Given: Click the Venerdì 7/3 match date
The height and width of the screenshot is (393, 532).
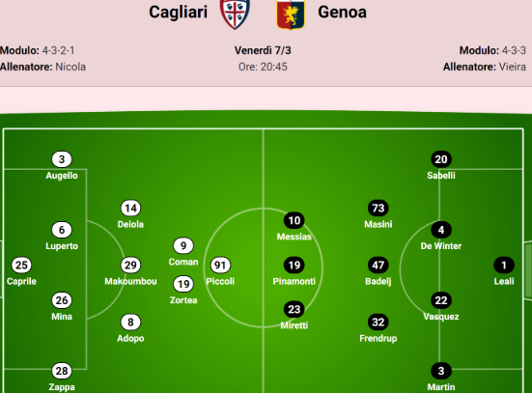Looking at the screenshot, I should point(263,50).
